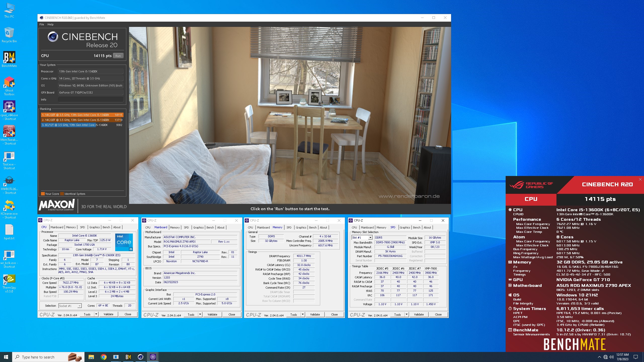Select the wr_bclk.exe shortcut icon
The height and width of the screenshot is (362, 644).
tap(9, 259)
